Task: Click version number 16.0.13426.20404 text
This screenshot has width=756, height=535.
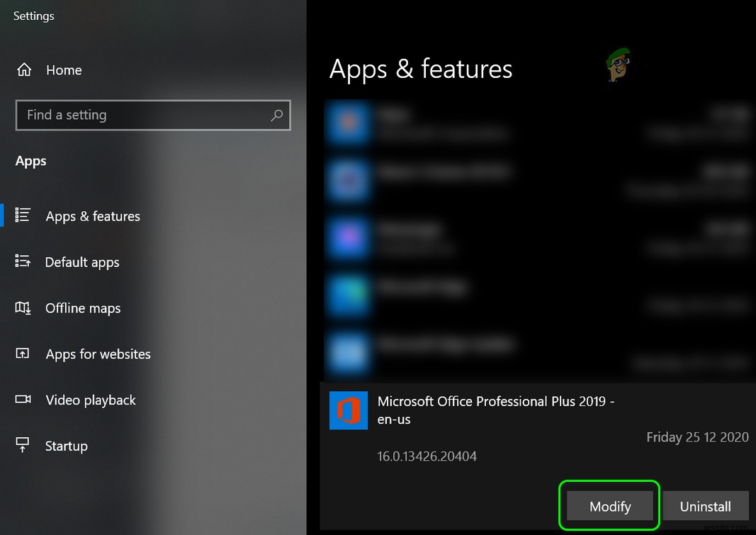Action: click(x=427, y=456)
